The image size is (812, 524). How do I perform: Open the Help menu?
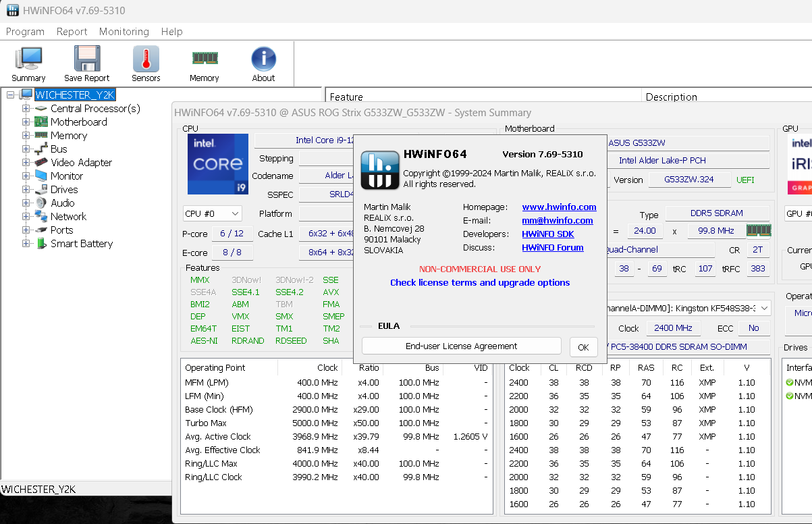[171, 32]
